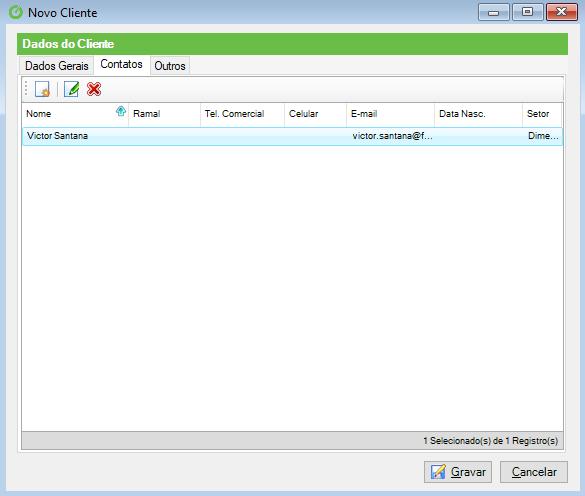Screen dimensions: 585x496
Task: Sort by the Ramal column header
Action: 164,114
